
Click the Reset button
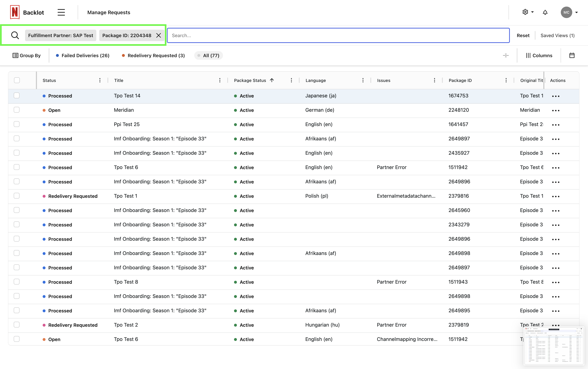(523, 35)
